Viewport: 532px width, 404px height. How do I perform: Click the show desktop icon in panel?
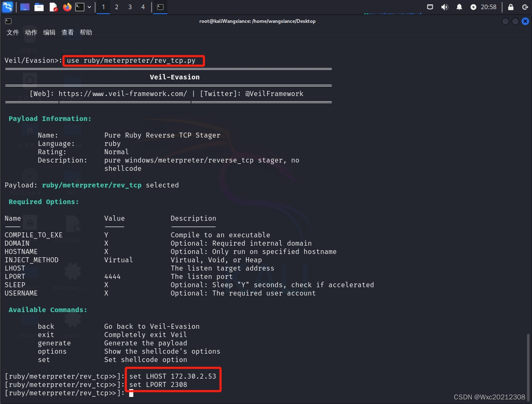(25, 7)
